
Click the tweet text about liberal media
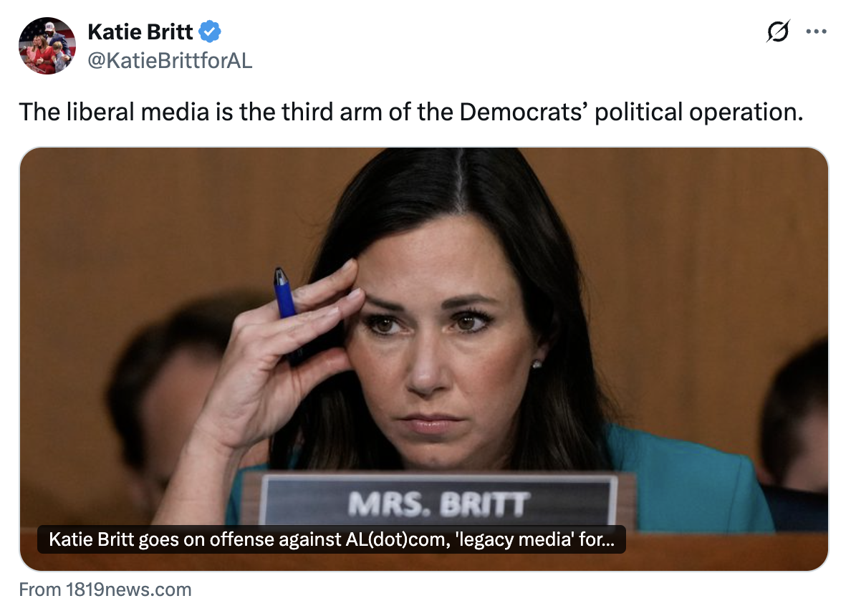tap(411, 112)
